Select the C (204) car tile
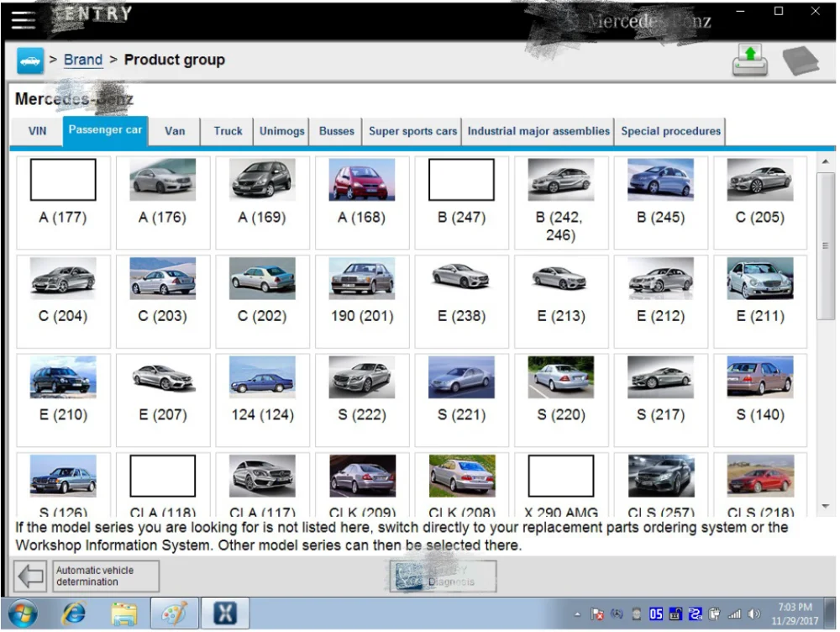 (63, 301)
